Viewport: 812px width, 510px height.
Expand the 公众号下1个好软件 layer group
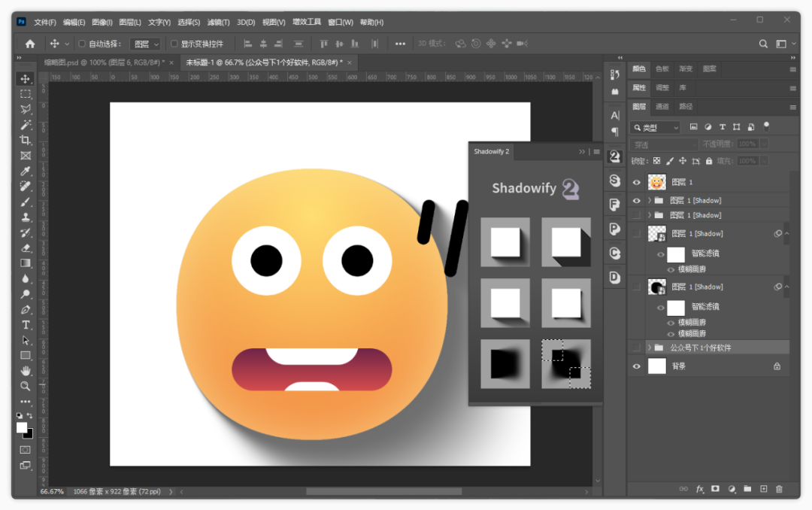coord(649,348)
